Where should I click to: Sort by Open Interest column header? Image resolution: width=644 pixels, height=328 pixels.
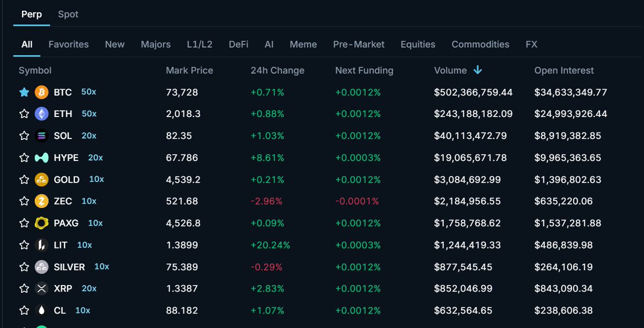564,70
